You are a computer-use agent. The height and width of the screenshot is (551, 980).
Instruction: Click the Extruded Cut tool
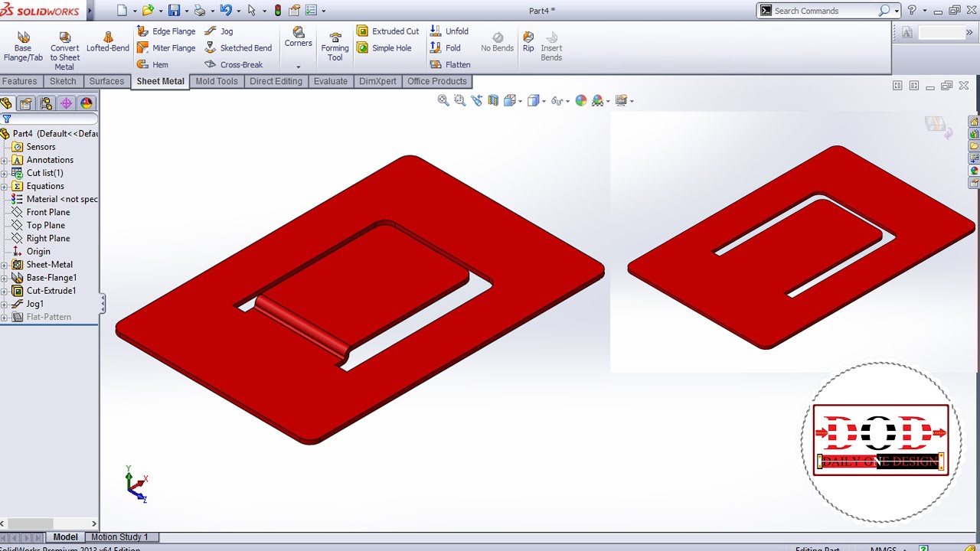(387, 31)
